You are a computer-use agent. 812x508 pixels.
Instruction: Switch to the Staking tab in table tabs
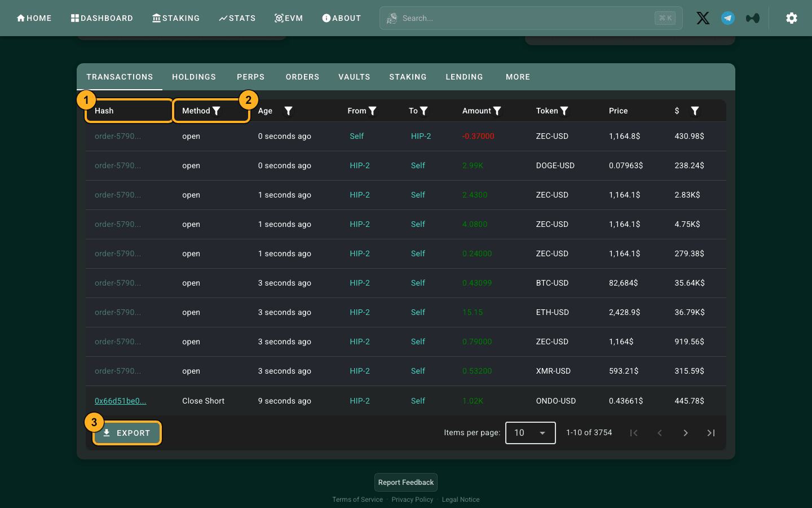pos(408,77)
